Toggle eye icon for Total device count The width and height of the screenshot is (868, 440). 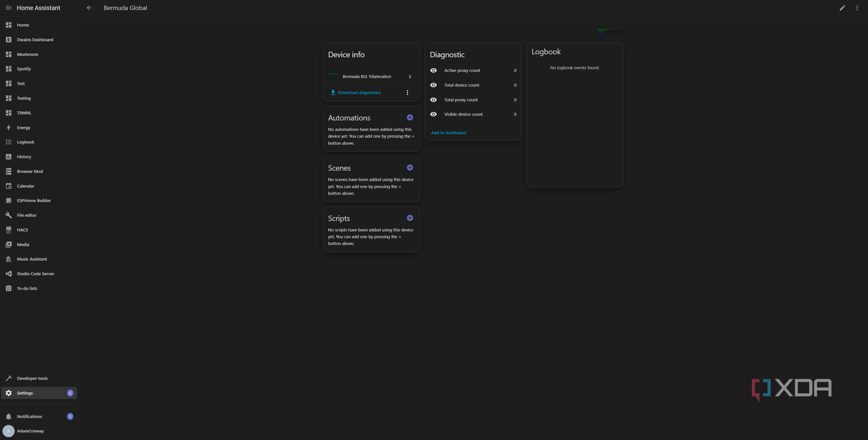tap(433, 85)
